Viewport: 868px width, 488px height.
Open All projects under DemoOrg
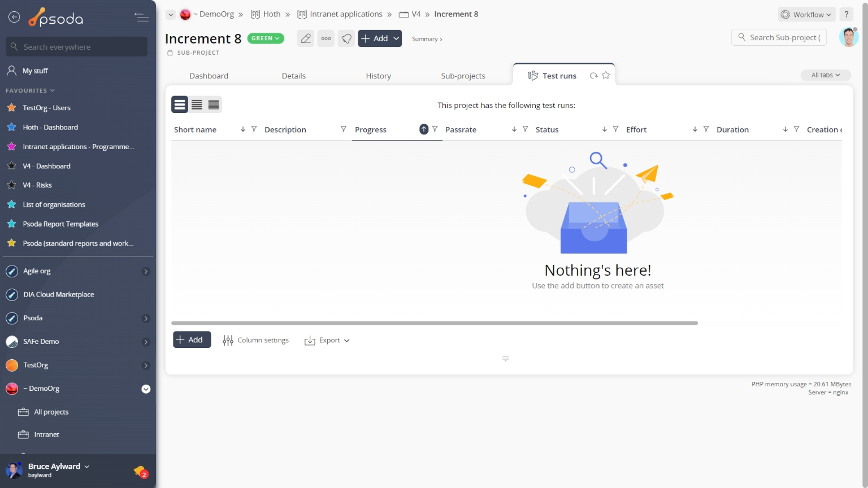(x=51, y=412)
